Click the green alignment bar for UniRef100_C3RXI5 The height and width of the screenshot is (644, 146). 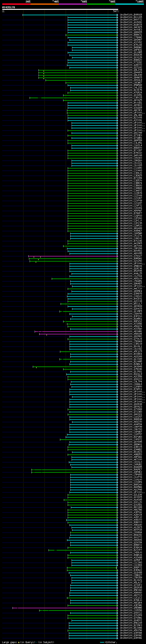point(74,98)
